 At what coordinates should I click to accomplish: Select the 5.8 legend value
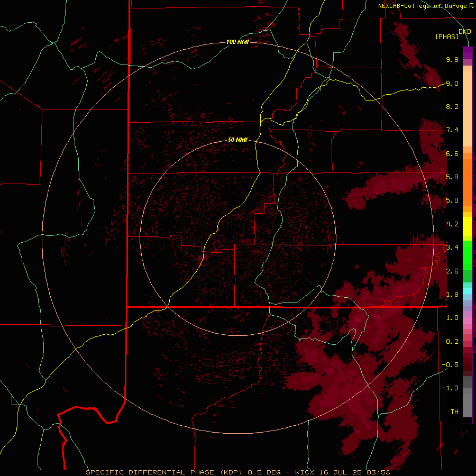tap(452, 177)
